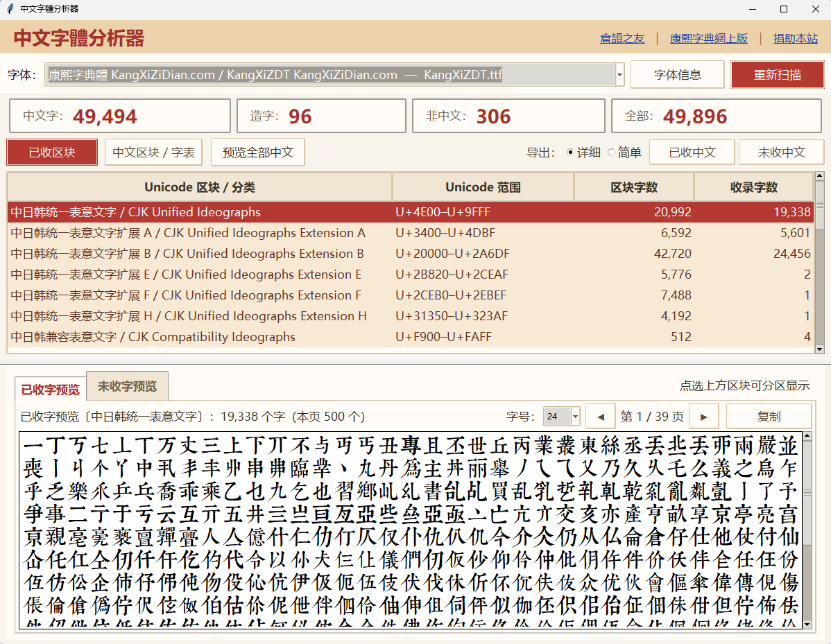831x644 pixels.
Task: Switch to 已收区块 tab
Action: coord(52,153)
